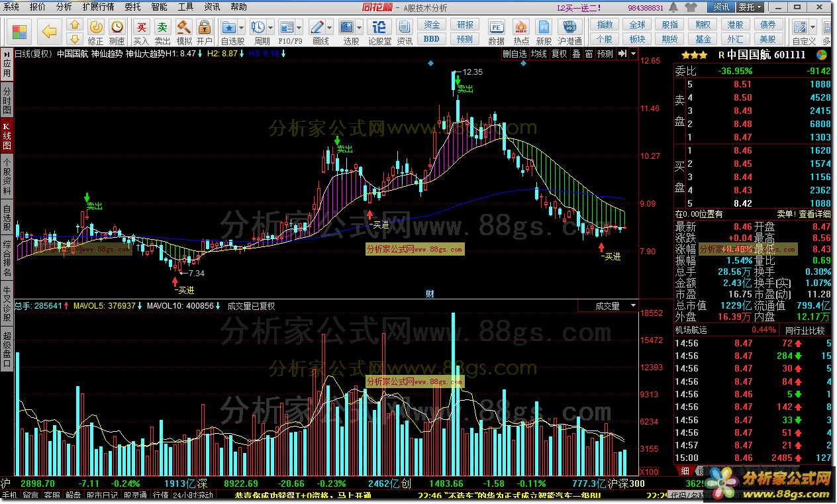Screen dimensions: 837x504
Task: Toggle 叠 overlay mode
Action: point(576,54)
